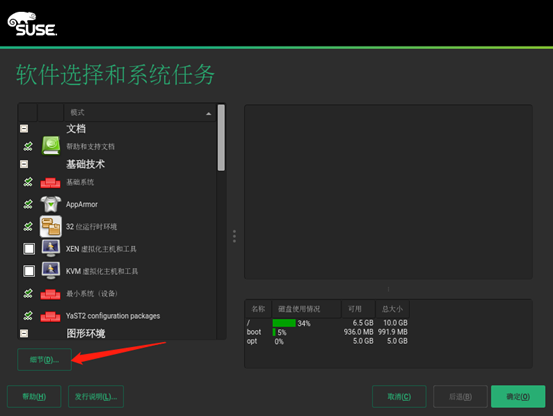Screen dimensions: 553x416
Task: Click the AppArmor shield icon
Action: (x=51, y=204)
